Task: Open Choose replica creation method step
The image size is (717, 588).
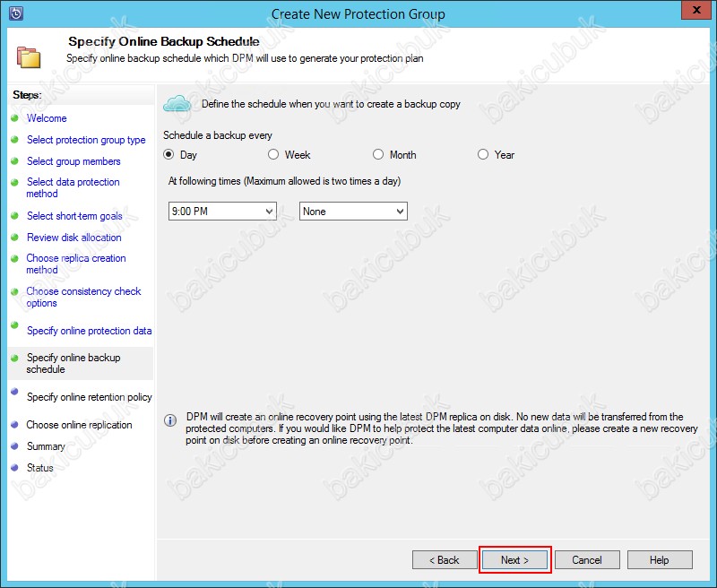Action: pyautogui.click(x=76, y=264)
